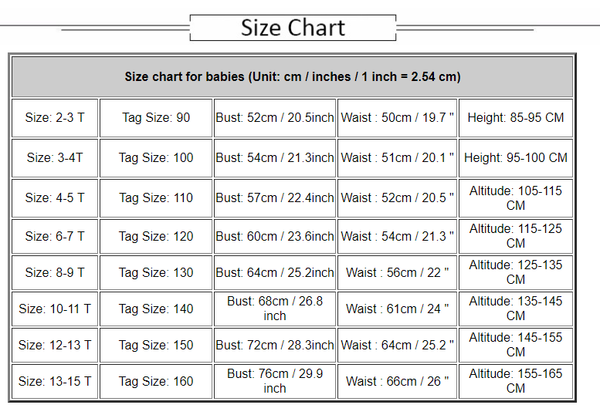Select the Tag Size: 130 cell

pyautogui.click(x=155, y=273)
